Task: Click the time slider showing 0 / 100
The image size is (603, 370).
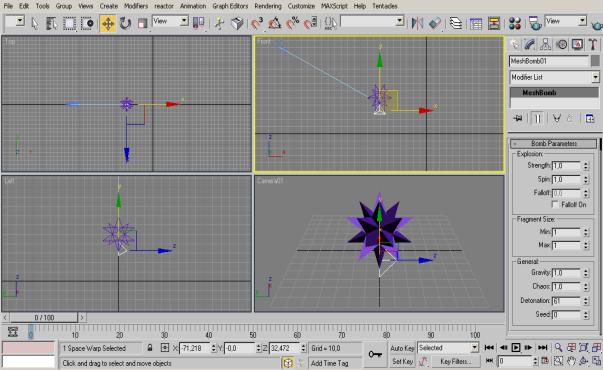Action: [x=44, y=318]
